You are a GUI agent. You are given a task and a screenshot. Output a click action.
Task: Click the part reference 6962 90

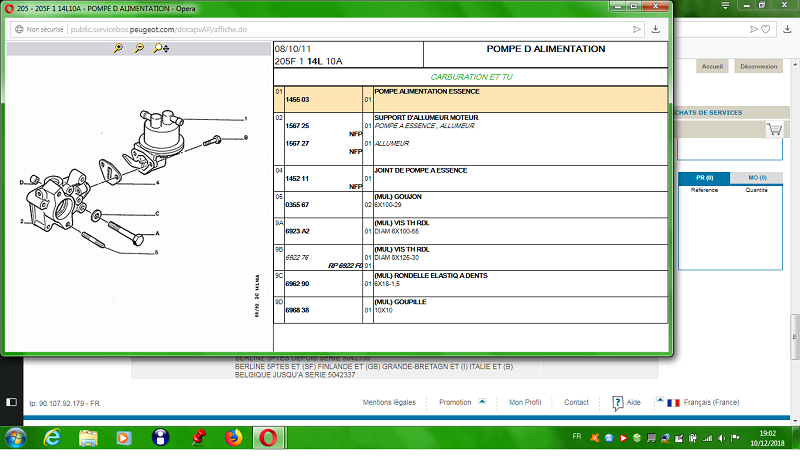pyautogui.click(x=297, y=284)
